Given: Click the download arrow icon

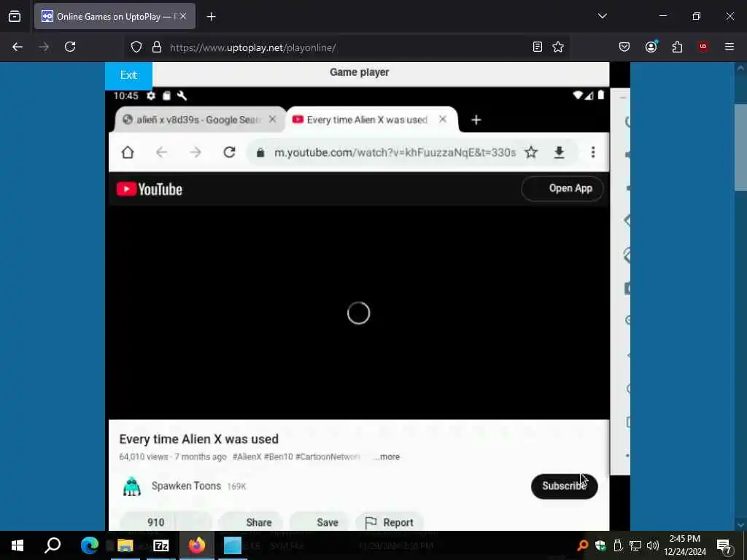Looking at the screenshot, I should tap(560, 152).
